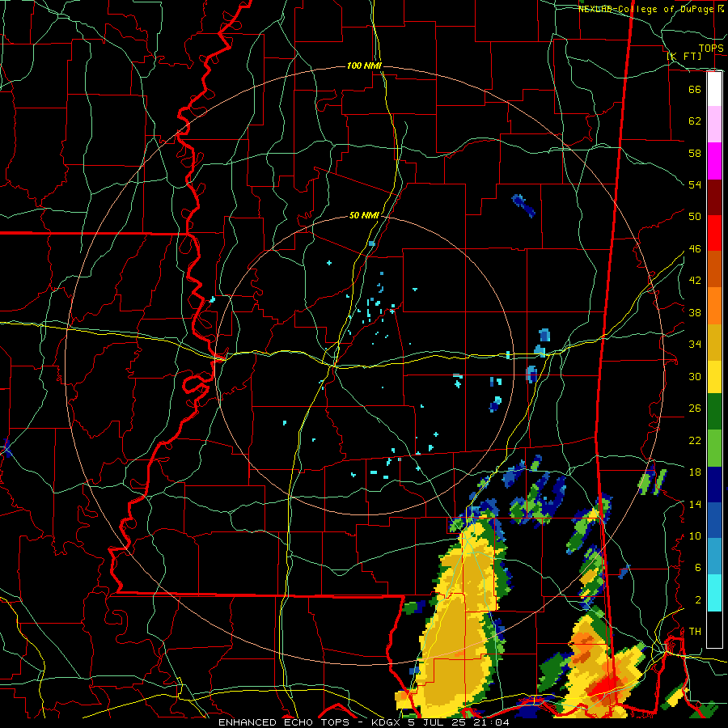Viewport: 728px width, 728px height.
Task: Click the legend value 66
Action: [x=695, y=89]
